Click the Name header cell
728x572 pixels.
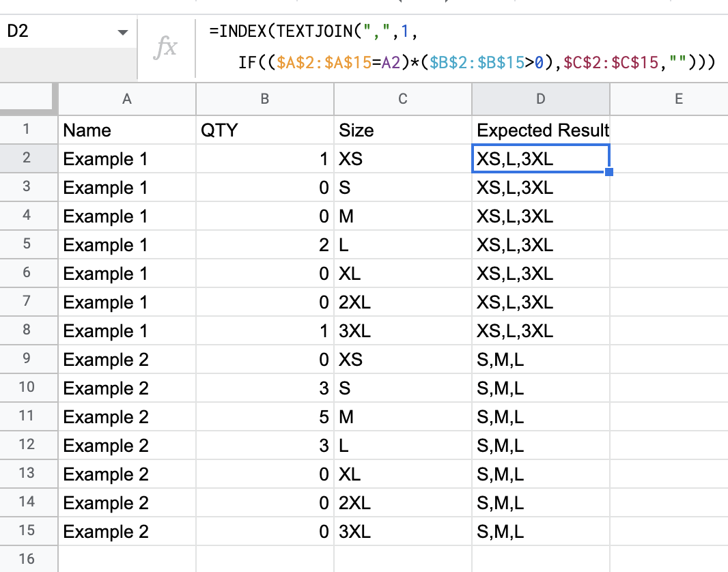point(127,130)
